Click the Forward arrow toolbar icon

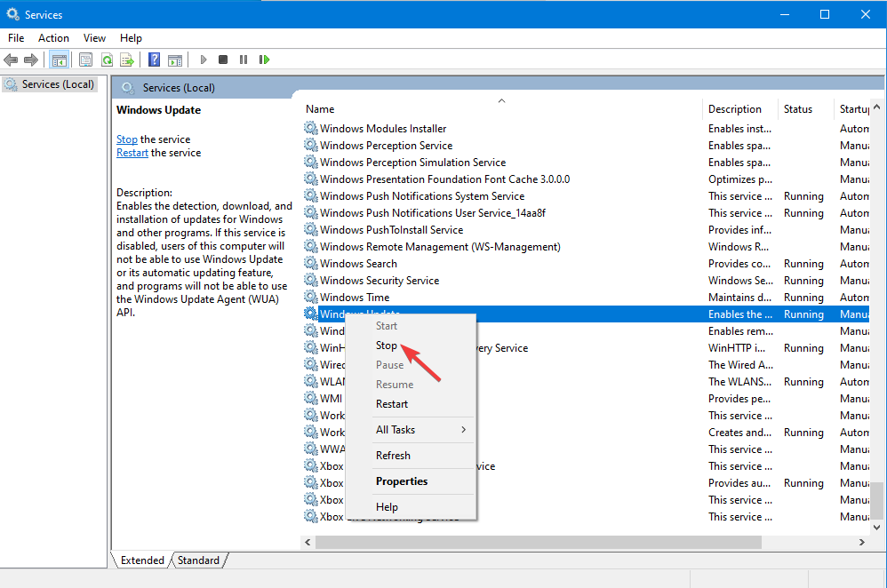[31, 60]
